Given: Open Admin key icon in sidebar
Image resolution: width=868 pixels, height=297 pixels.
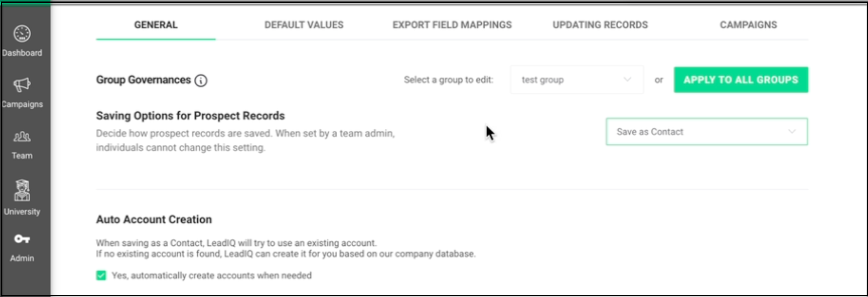Looking at the screenshot, I should click(22, 239).
